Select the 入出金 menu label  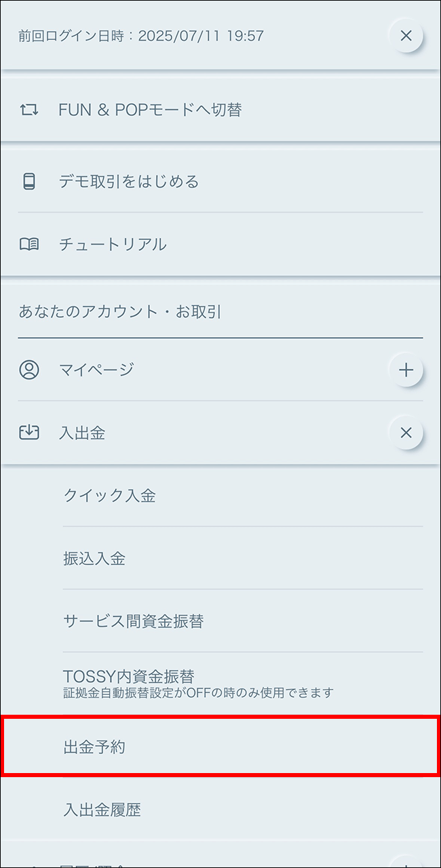82,433
